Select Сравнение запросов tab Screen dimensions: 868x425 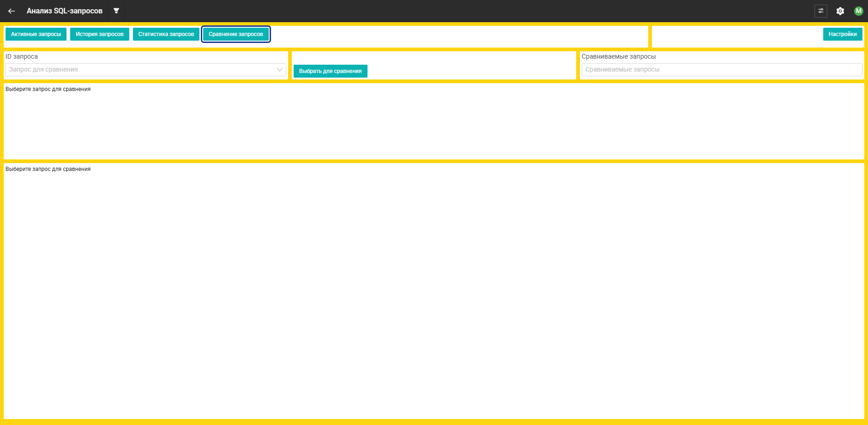pos(236,34)
